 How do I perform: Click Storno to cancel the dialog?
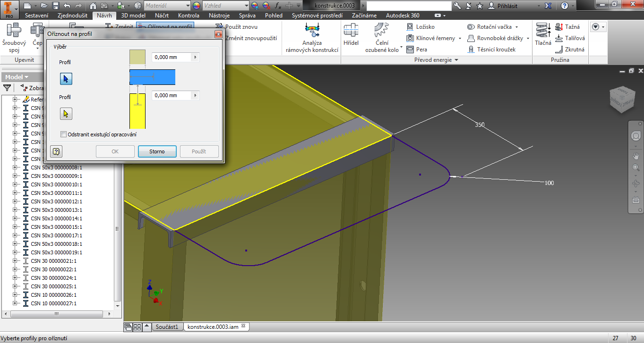pos(157,151)
